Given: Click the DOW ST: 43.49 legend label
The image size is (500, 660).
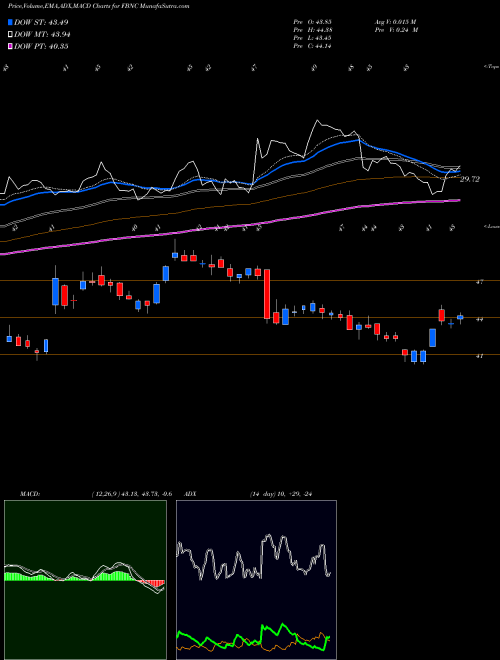Looking at the screenshot, I should pyautogui.click(x=41, y=22).
